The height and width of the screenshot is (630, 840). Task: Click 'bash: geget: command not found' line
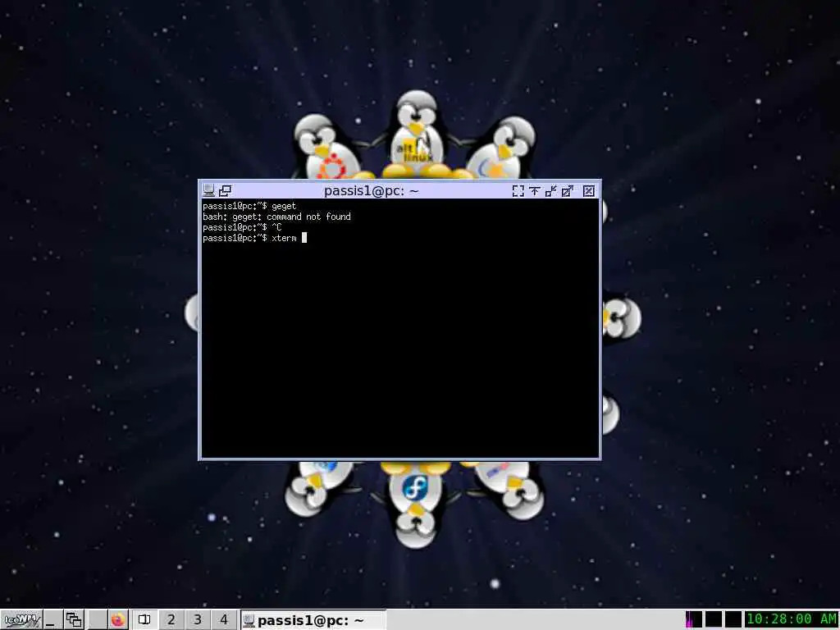pos(276,217)
